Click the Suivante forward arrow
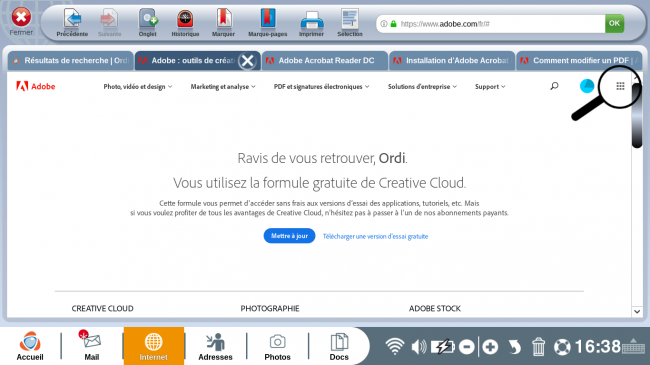 pyautogui.click(x=109, y=22)
